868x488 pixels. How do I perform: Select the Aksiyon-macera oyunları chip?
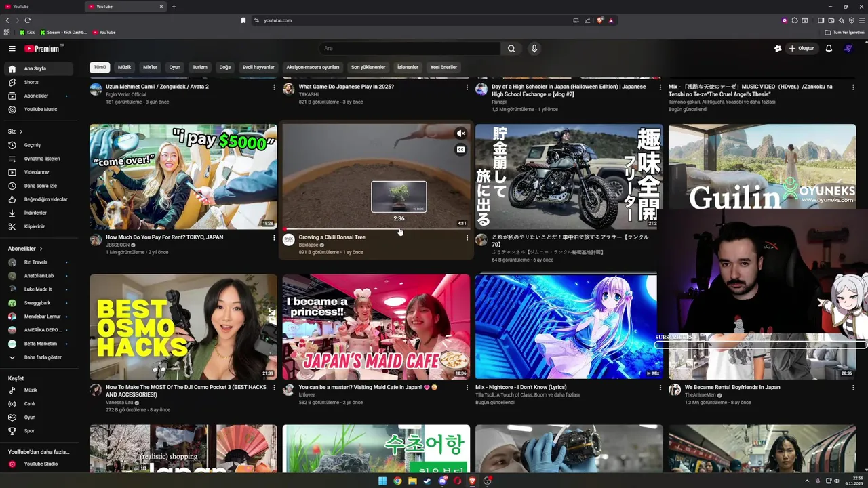click(x=313, y=67)
